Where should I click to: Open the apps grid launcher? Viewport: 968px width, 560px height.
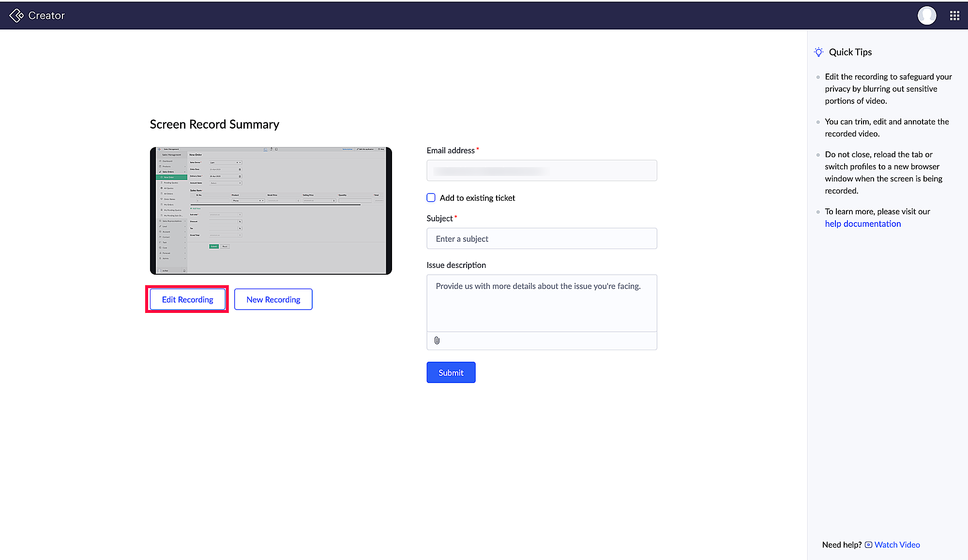point(954,16)
